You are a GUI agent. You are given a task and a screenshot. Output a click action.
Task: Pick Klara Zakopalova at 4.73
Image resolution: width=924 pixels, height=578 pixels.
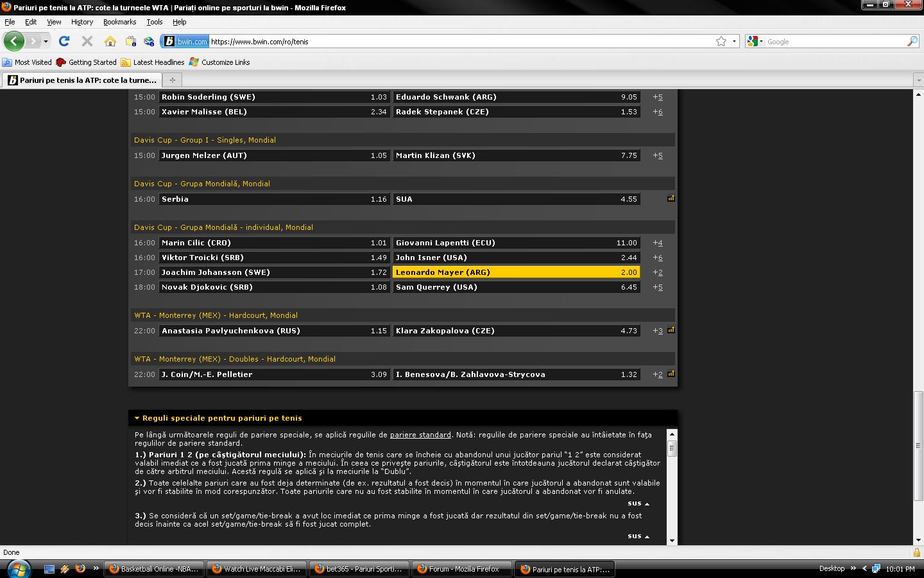coord(516,331)
